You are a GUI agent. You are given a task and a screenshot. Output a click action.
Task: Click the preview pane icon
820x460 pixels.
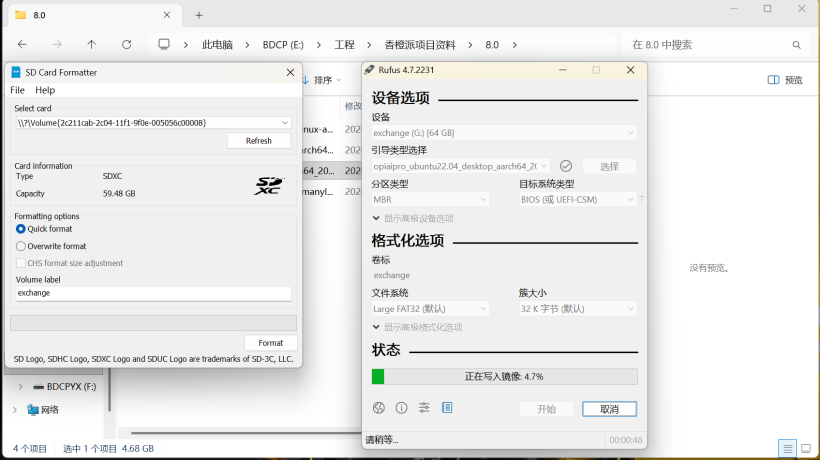point(773,80)
